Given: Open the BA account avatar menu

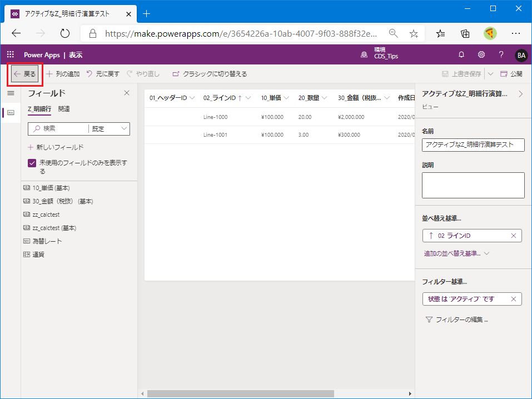Looking at the screenshot, I should [521, 56].
